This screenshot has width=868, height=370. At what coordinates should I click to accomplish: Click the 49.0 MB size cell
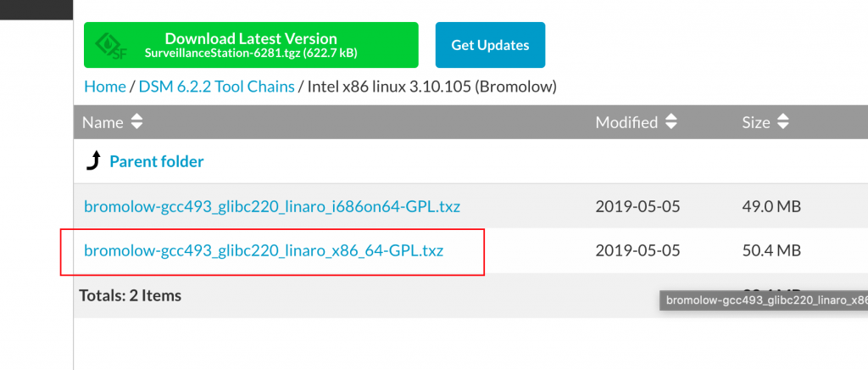tap(771, 206)
